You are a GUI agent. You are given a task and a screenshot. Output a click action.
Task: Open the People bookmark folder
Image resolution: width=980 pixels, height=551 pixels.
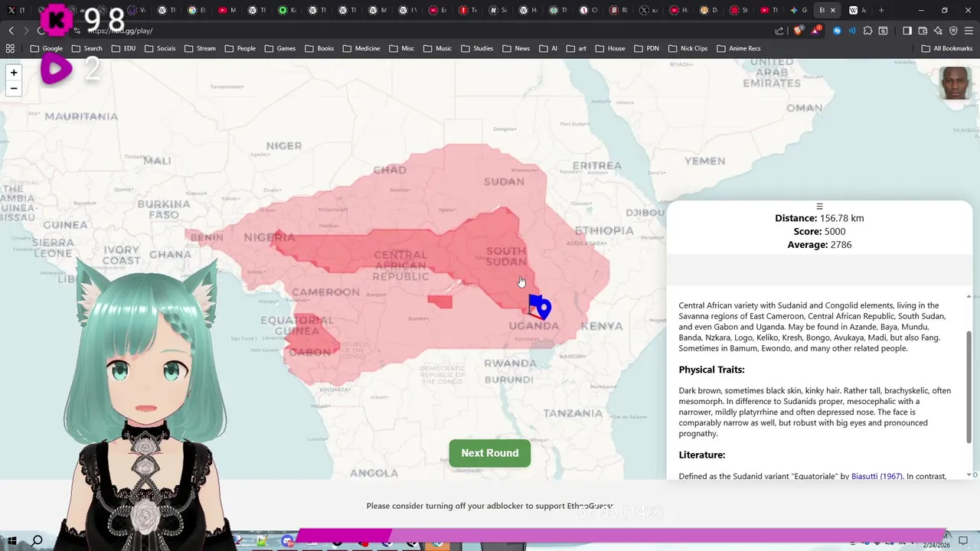point(240,48)
